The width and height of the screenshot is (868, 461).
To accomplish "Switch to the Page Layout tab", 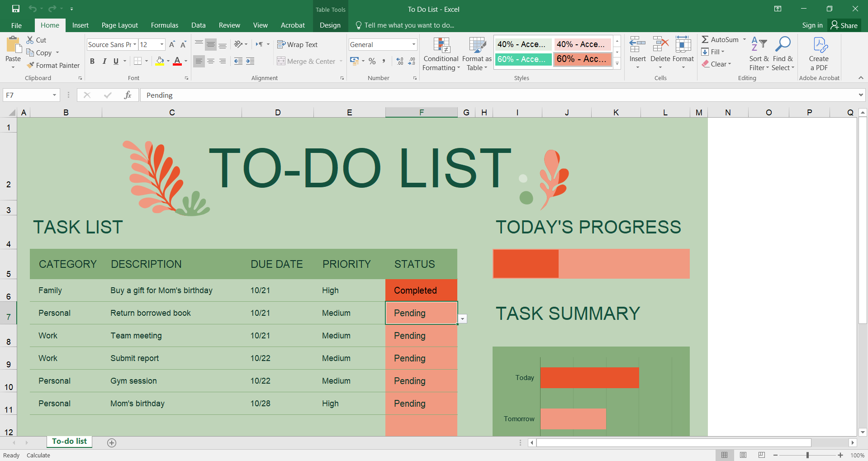I will point(119,25).
